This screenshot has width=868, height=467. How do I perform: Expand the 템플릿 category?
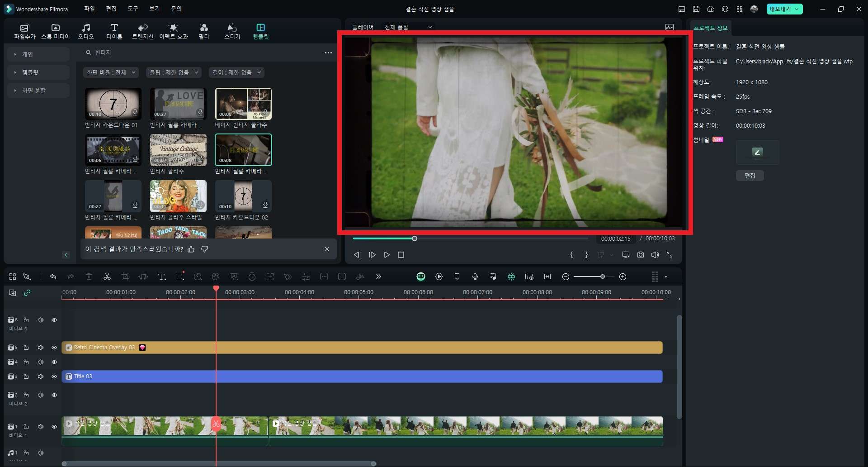[39, 72]
